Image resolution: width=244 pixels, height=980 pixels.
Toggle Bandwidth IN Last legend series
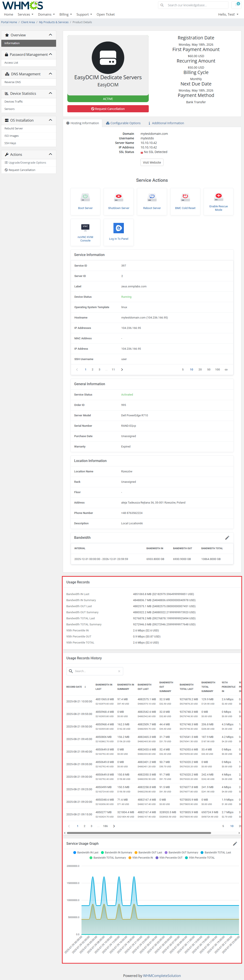pos(86,853)
